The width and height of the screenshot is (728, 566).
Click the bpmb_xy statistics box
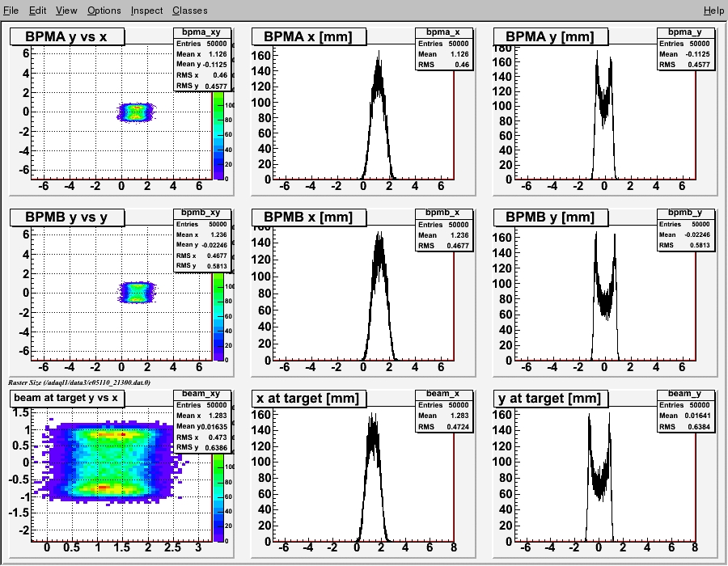click(x=202, y=239)
